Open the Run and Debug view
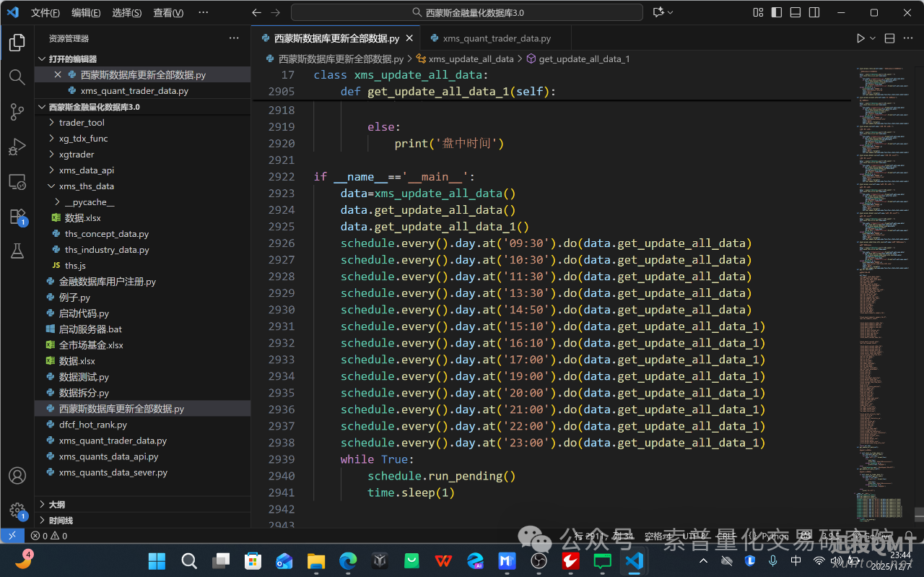The image size is (924, 577). pos(17,147)
